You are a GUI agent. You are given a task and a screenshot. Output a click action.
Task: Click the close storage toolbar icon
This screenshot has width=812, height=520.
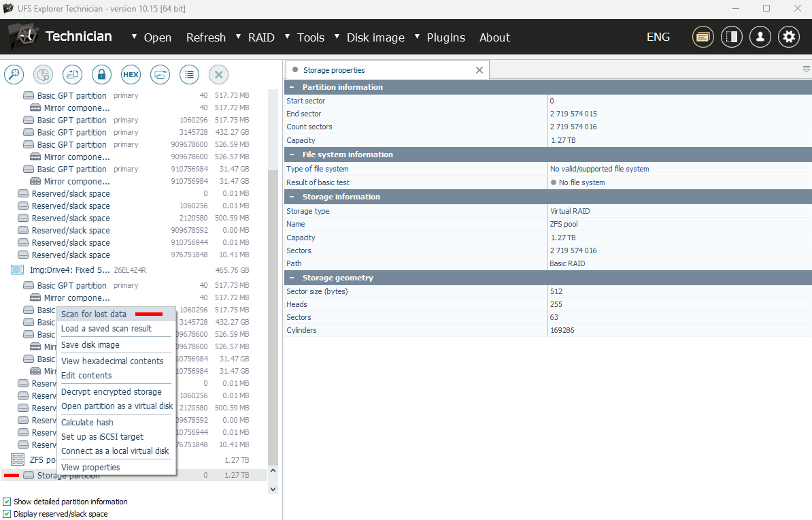click(x=218, y=74)
